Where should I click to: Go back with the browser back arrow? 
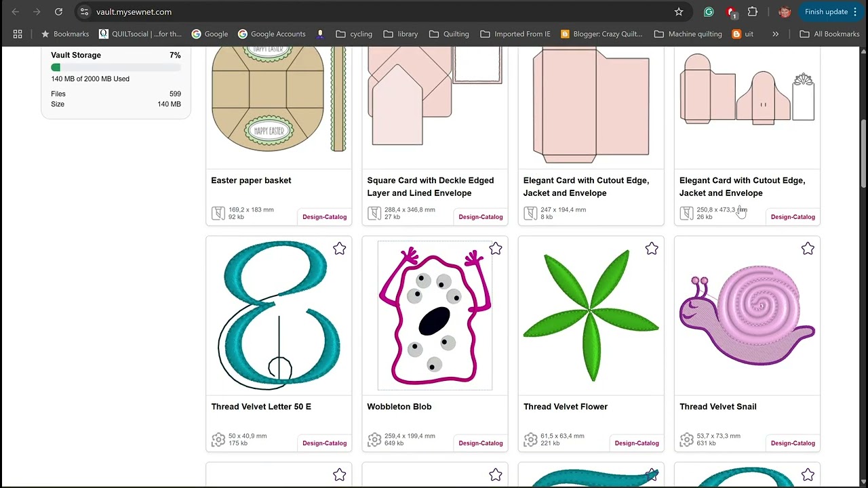[x=15, y=12]
